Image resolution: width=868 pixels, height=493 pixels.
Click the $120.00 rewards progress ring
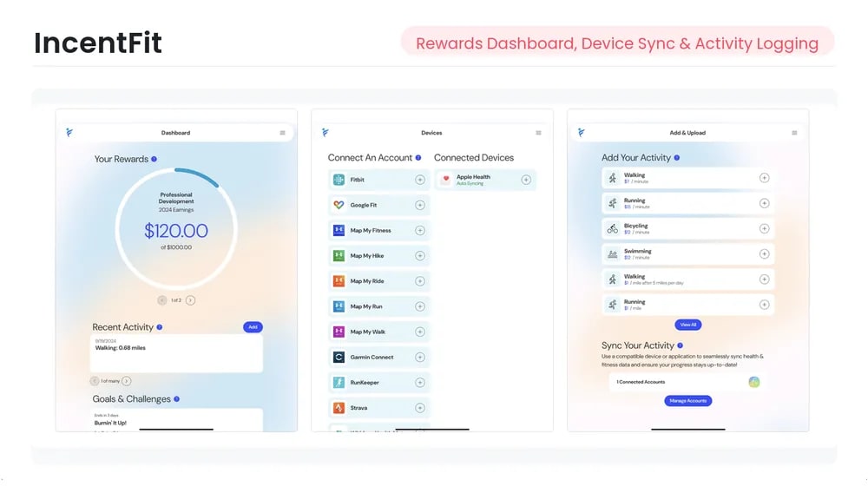(176, 230)
